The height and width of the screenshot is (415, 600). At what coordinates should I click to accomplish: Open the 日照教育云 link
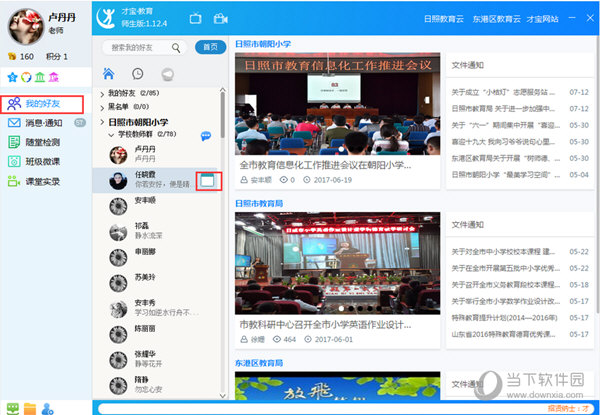(x=444, y=19)
